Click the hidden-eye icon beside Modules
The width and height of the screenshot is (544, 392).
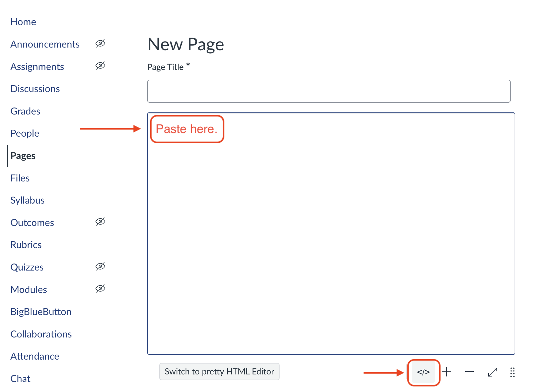[100, 289]
